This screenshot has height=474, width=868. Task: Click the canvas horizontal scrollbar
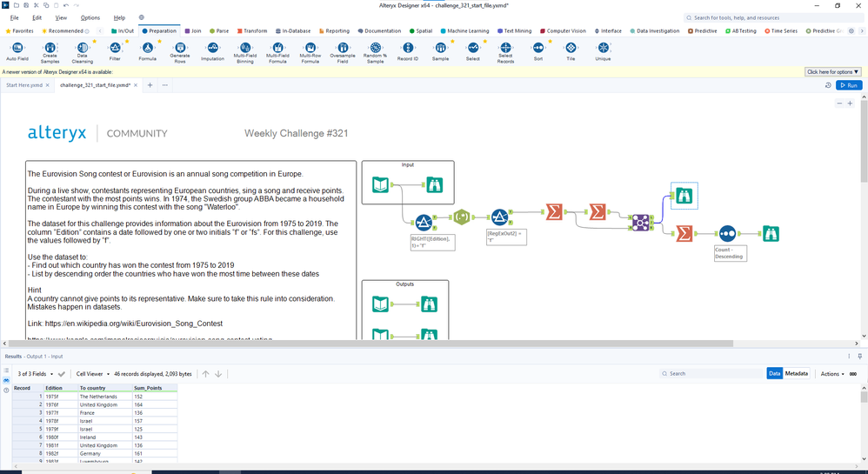[x=371, y=344]
